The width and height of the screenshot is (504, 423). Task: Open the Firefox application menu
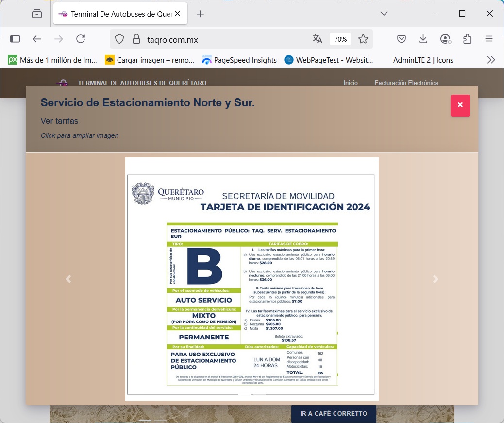point(489,39)
